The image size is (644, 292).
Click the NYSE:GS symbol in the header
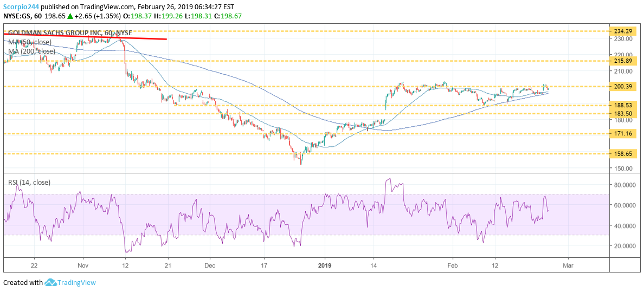coord(16,16)
